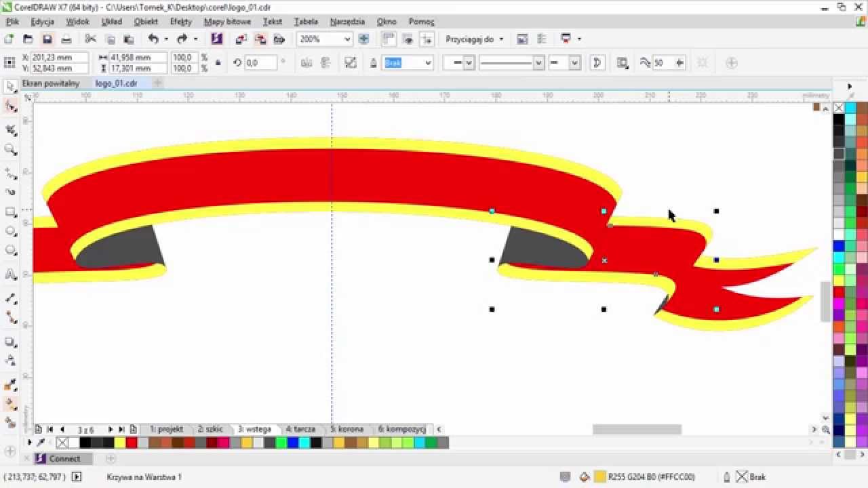Click the horizontal scrollbar thumb

click(x=637, y=430)
